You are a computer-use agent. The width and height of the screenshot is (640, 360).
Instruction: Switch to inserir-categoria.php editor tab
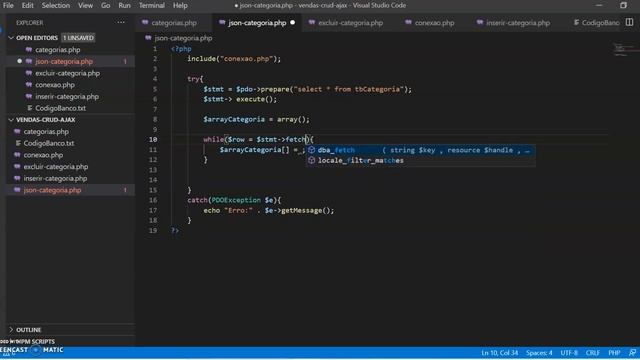(518, 23)
